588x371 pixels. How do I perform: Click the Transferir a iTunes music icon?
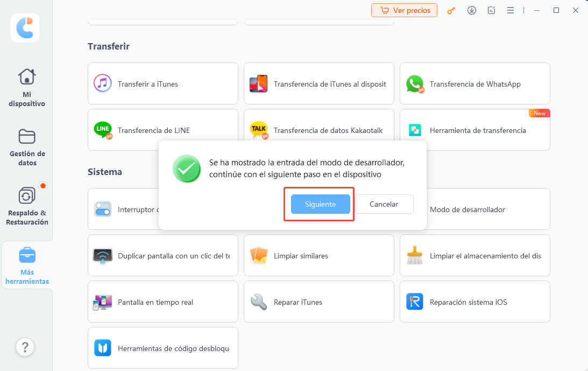coord(102,83)
